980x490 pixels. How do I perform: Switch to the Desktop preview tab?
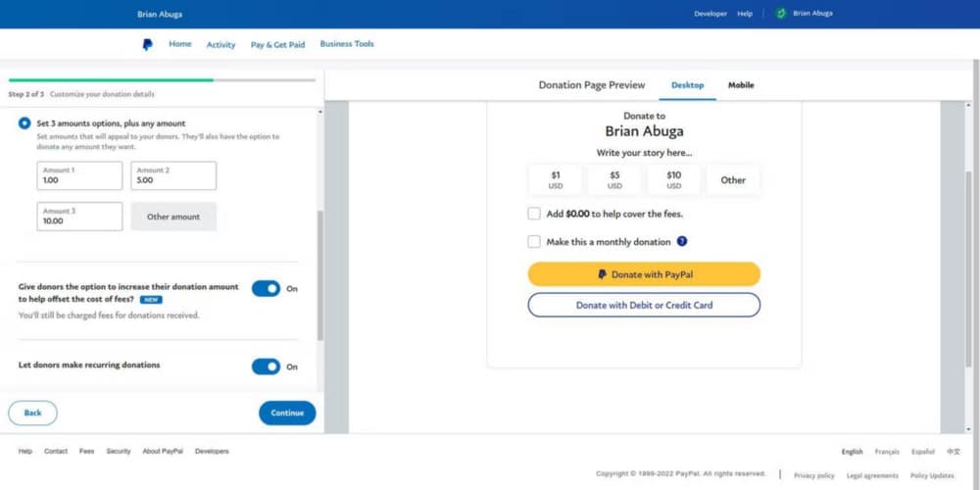point(688,85)
